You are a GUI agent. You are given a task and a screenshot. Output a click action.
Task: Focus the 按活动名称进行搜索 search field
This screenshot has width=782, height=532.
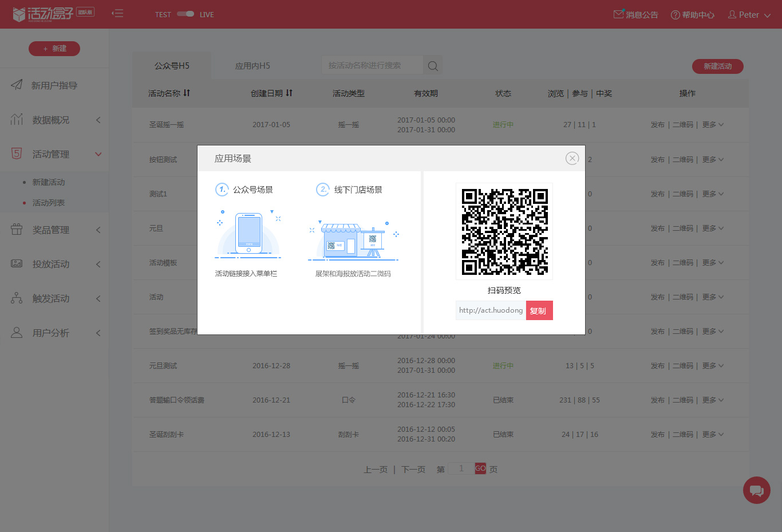tap(372, 65)
